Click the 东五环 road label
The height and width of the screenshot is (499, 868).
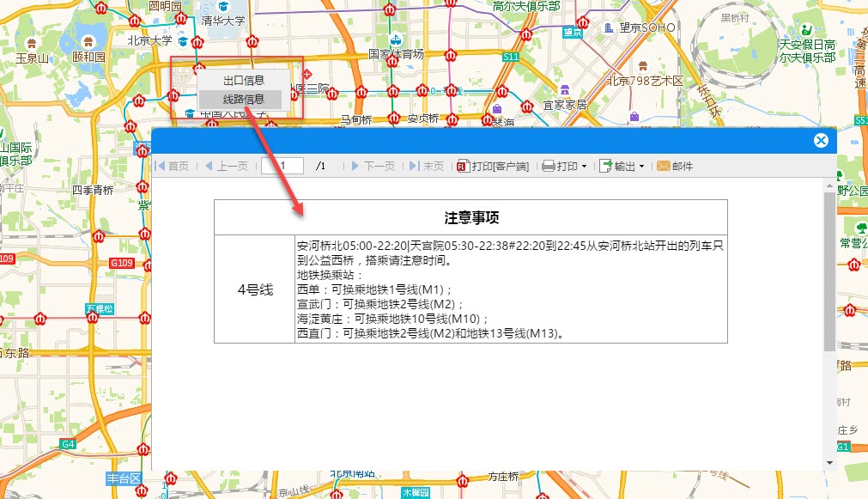(x=709, y=100)
